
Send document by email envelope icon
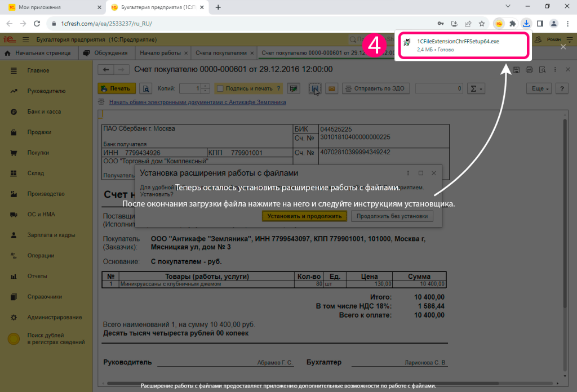[x=331, y=88]
